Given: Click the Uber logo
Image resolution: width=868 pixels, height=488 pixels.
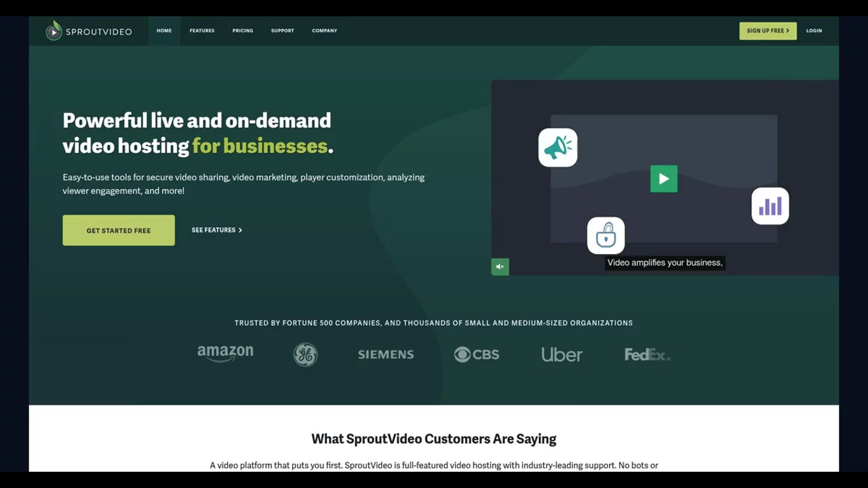Looking at the screenshot, I should point(561,354).
